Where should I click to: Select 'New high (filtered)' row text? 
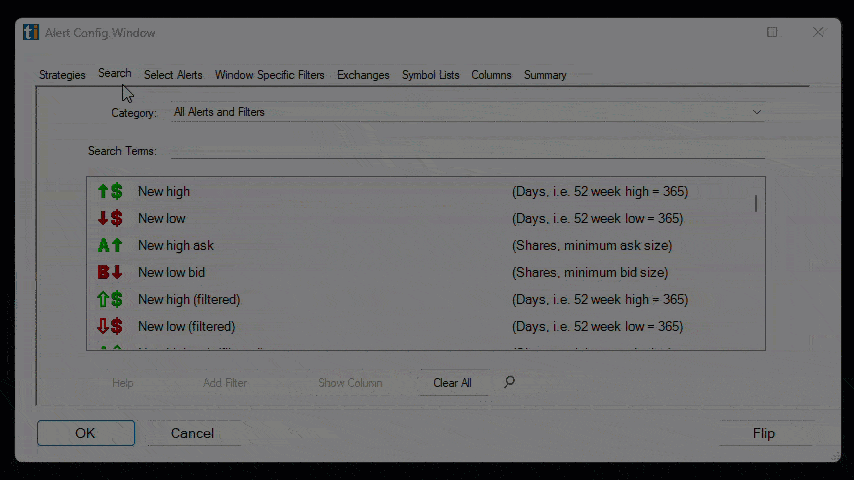189,299
